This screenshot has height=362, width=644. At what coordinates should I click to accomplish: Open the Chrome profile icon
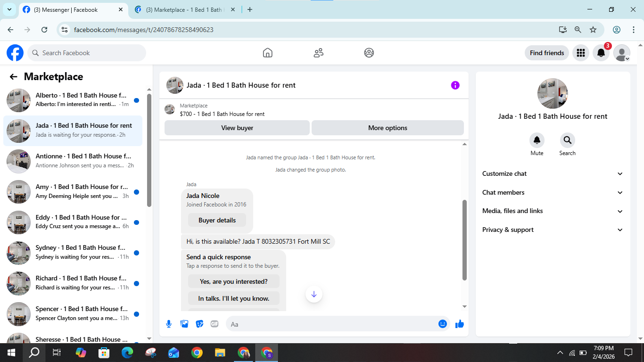click(617, 30)
